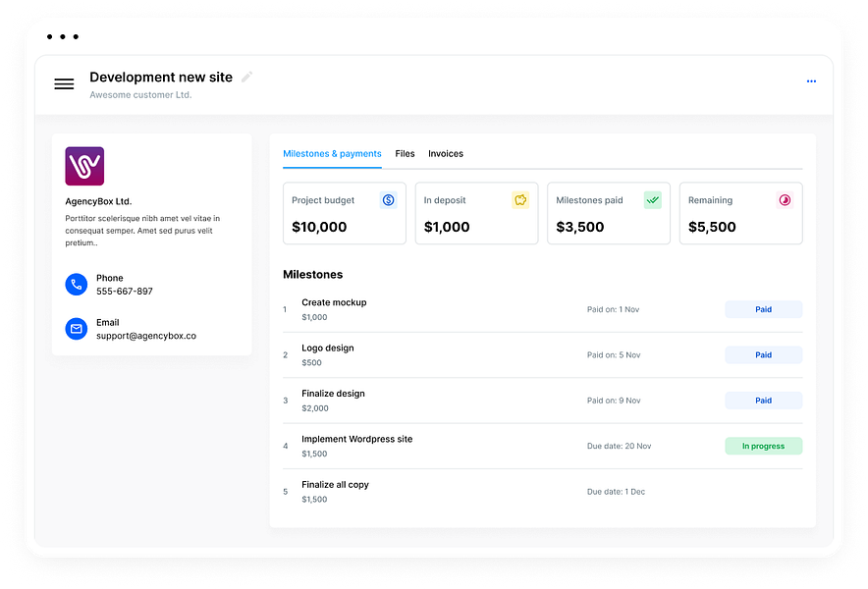
Task: Switch to the Files tab
Action: (405, 154)
